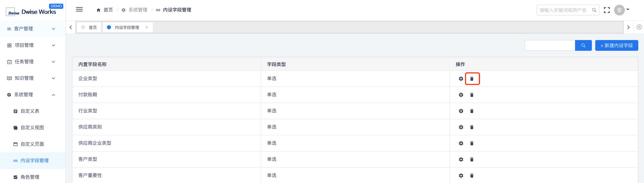Go to 首页 via breadcrumb link

pos(105,10)
